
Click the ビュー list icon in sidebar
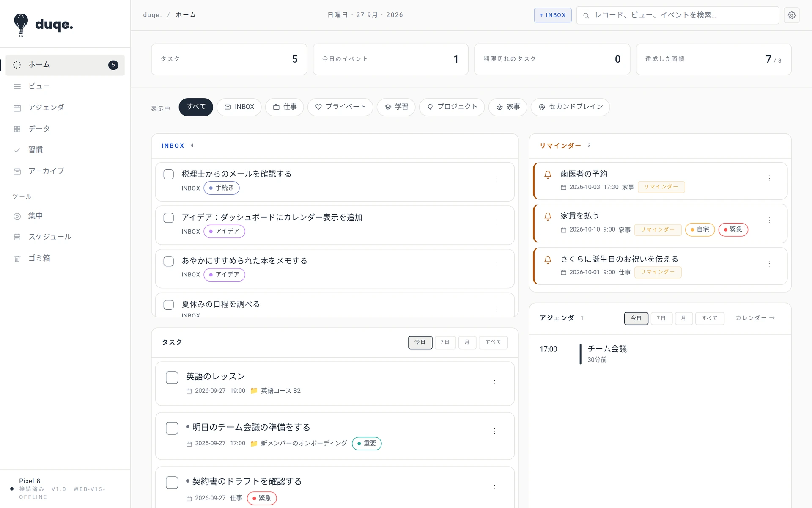tap(17, 86)
